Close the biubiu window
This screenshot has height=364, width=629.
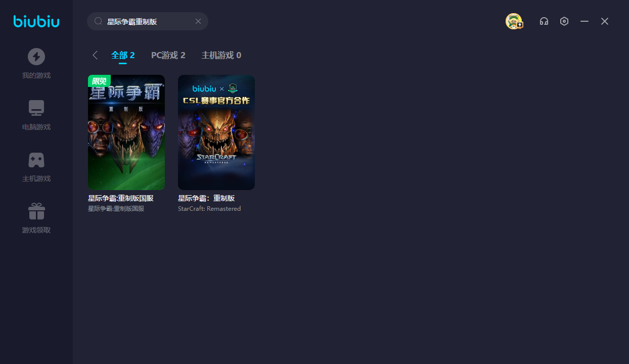(x=605, y=21)
